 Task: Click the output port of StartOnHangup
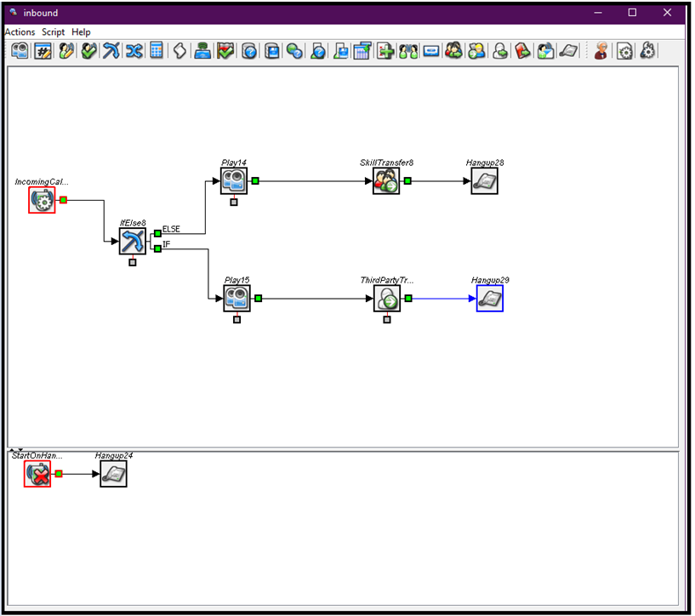[59, 474]
